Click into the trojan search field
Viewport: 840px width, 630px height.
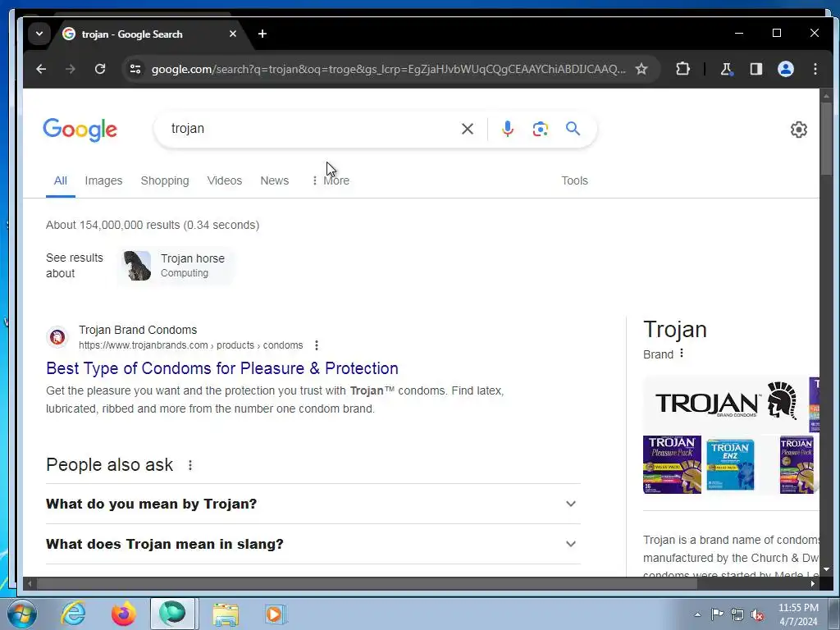pyautogui.click(x=311, y=129)
